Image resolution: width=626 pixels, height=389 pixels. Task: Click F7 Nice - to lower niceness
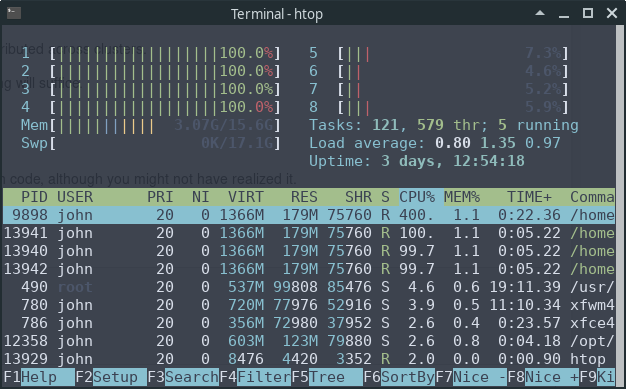click(471, 377)
